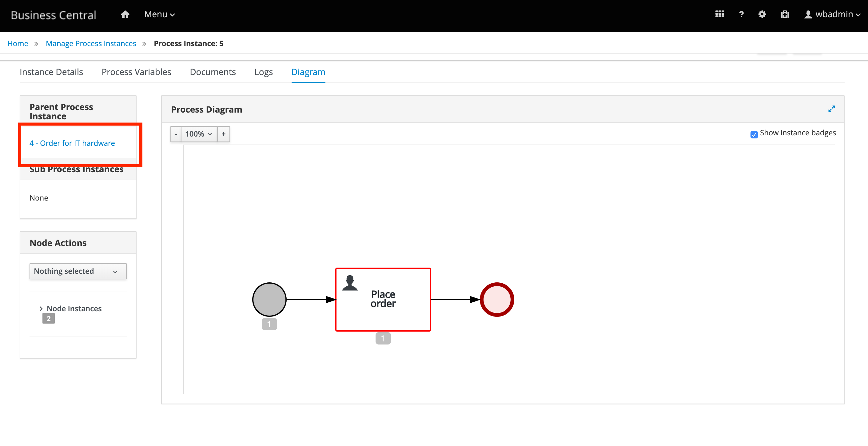Click the None sub process entry
868x446 pixels.
click(x=39, y=198)
